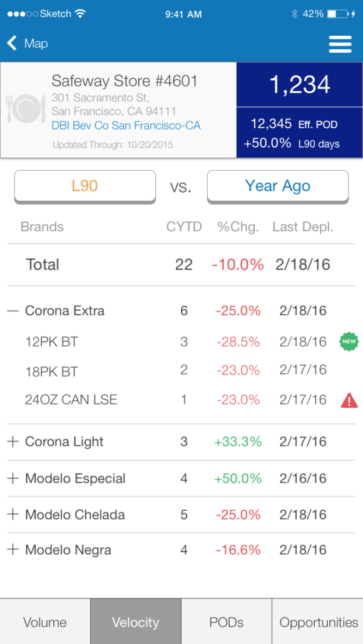Open the hamburger menu icon
This screenshot has width=363, height=644.
pos(340,44)
